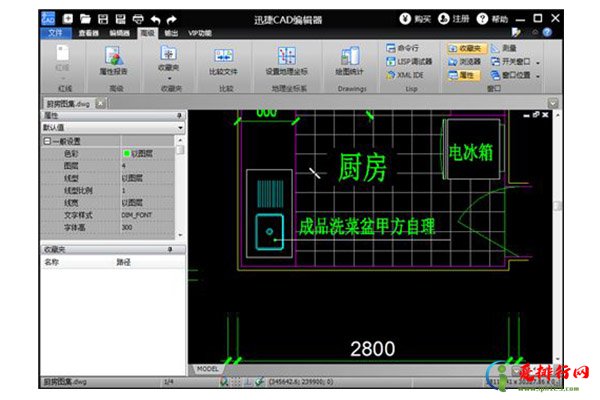Click the save-as icon in quick access toolbar
The height and width of the screenshot is (400, 600).
[121, 19]
